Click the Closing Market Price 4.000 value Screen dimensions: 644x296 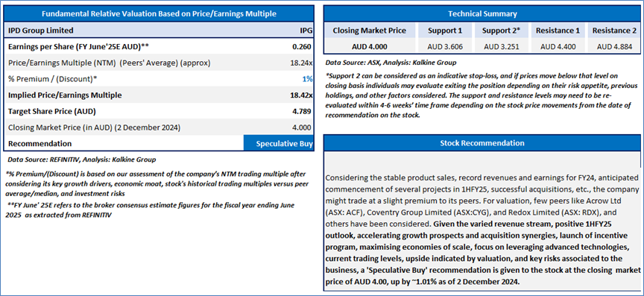coord(303,127)
